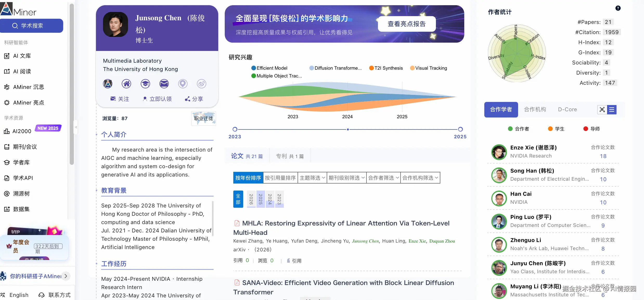Switch to the D-Core tab
Image resolution: width=644 pixels, height=300 pixels.
567,109
